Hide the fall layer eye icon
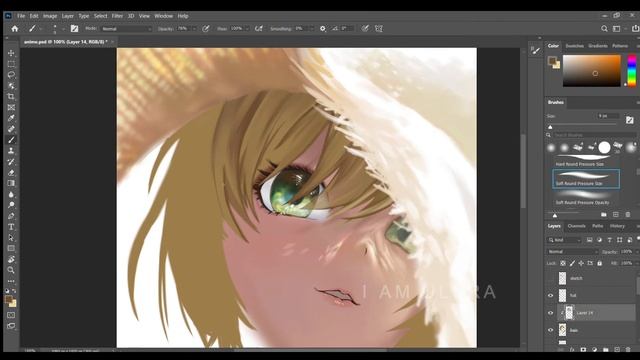 pos(550,296)
